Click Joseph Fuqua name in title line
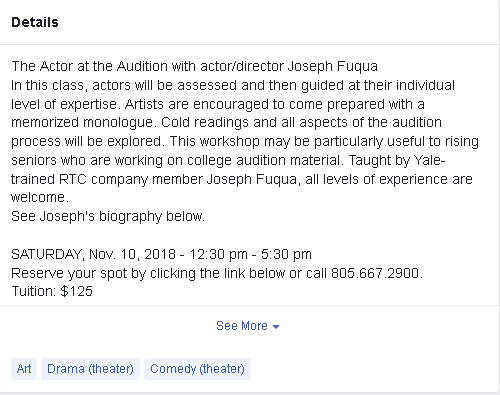Viewport: 500px width, 395px height. pyautogui.click(x=332, y=66)
